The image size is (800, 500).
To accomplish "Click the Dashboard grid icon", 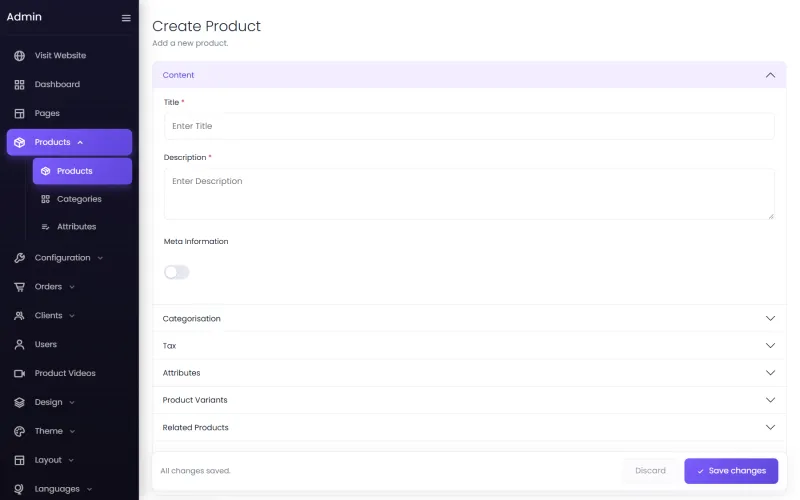I will 19,85.
